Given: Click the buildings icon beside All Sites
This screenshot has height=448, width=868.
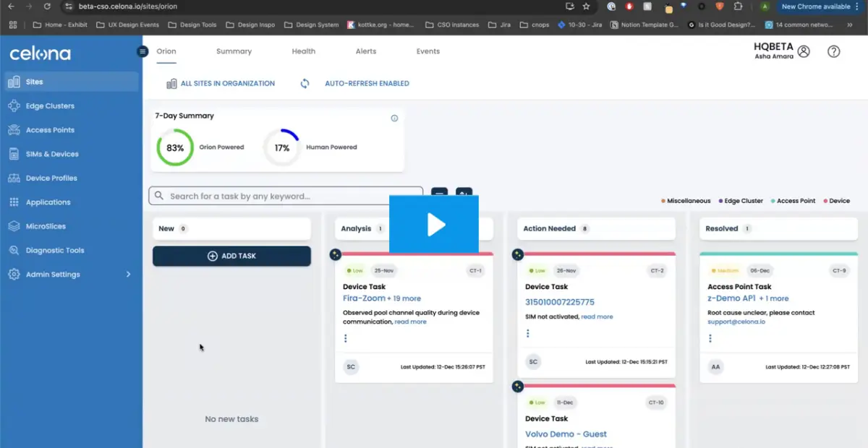Looking at the screenshot, I should [171, 84].
